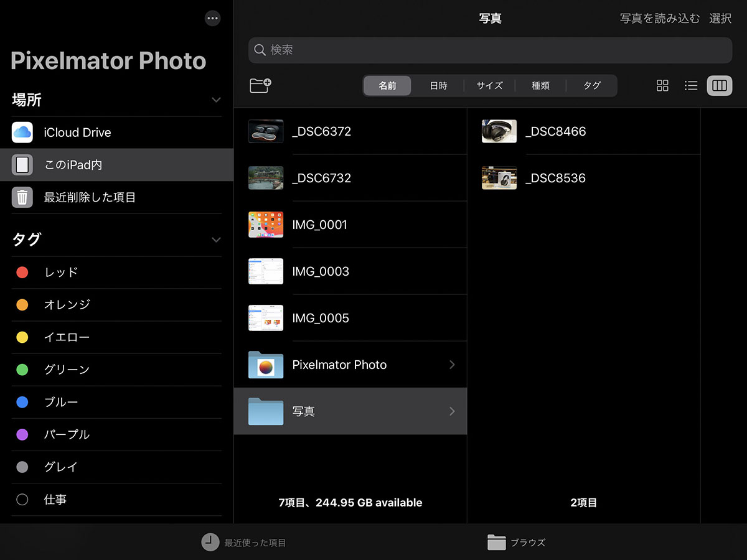
Task: Select the green グリーン tag
Action: point(116,370)
